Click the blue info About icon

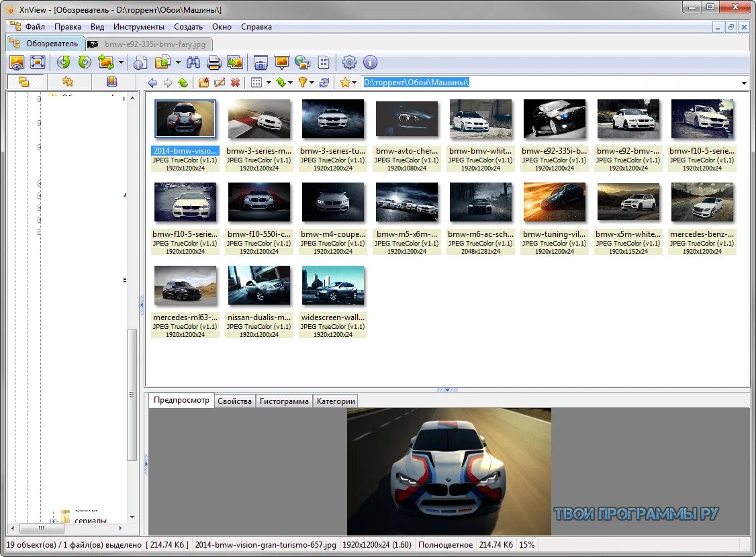pyautogui.click(x=370, y=62)
